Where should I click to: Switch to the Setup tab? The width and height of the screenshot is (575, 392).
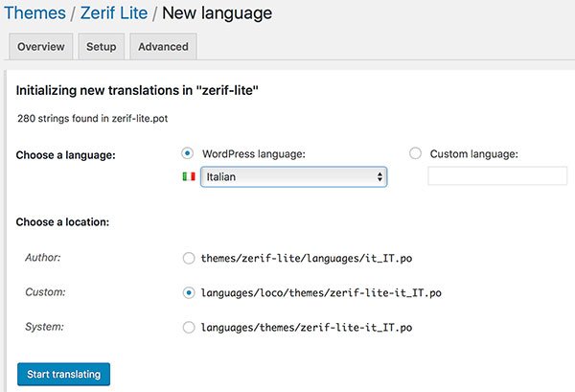pos(102,47)
